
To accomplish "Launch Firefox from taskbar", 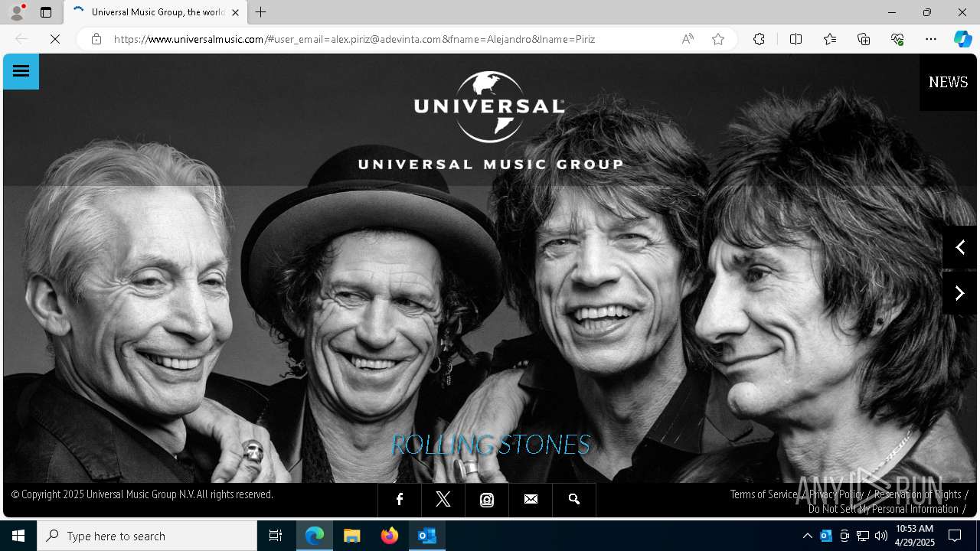I will tap(390, 536).
